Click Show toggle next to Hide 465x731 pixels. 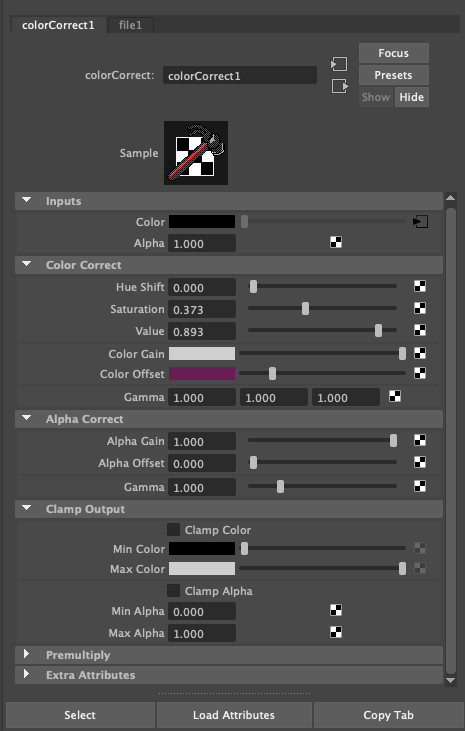pos(376,97)
